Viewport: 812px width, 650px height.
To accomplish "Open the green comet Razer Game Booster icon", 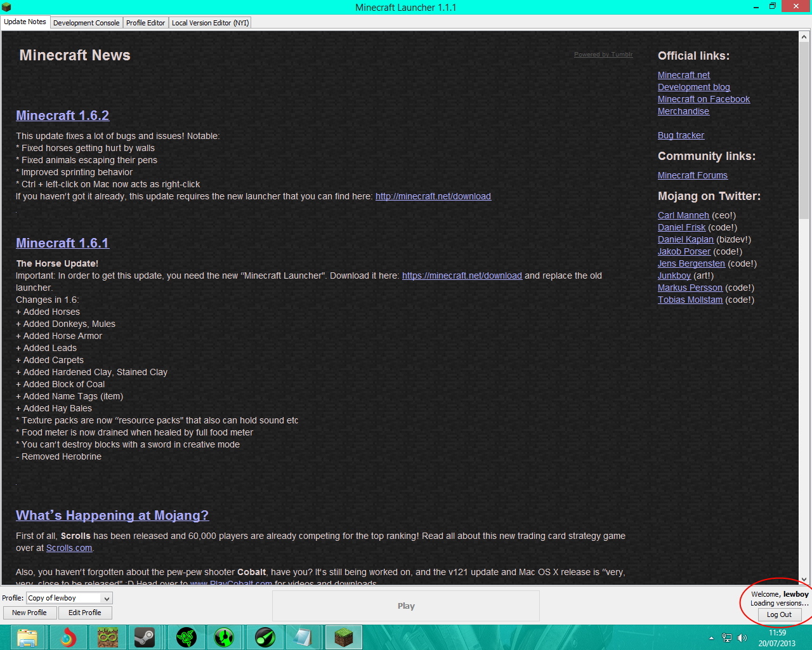I will 265,637.
